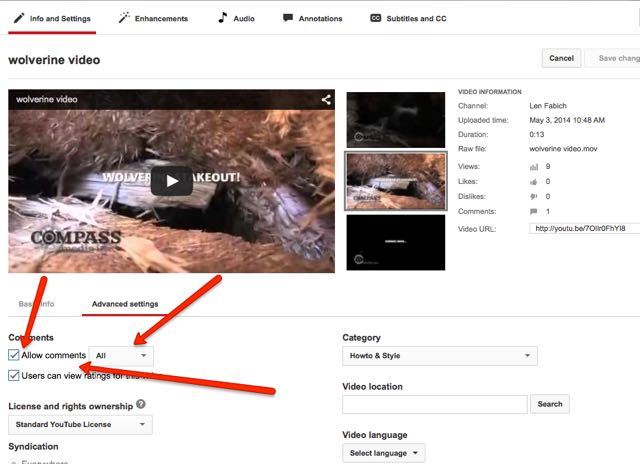
Task: Click the CC subtitles icon
Action: click(376, 18)
